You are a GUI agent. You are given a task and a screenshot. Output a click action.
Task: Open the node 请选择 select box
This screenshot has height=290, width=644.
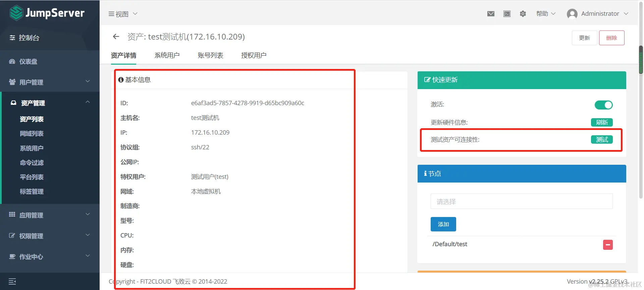click(522, 201)
